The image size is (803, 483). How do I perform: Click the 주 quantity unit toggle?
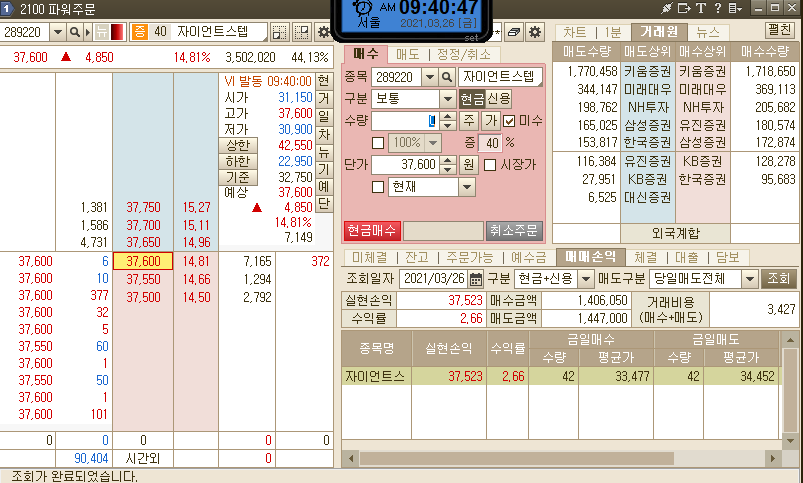click(x=469, y=121)
